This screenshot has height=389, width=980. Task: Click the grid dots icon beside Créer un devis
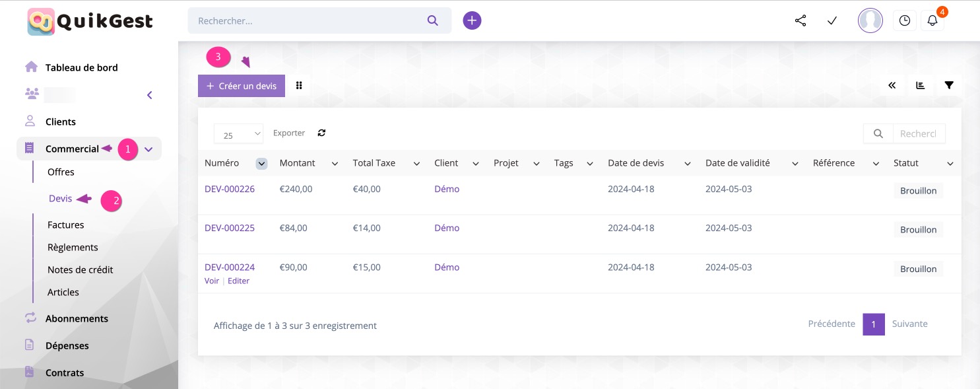pyautogui.click(x=299, y=85)
